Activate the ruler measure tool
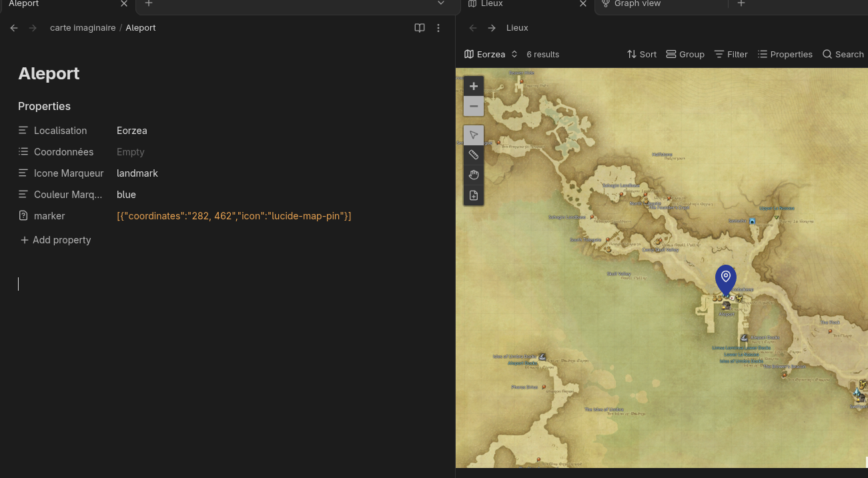The width and height of the screenshot is (868, 478). point(474,155)
